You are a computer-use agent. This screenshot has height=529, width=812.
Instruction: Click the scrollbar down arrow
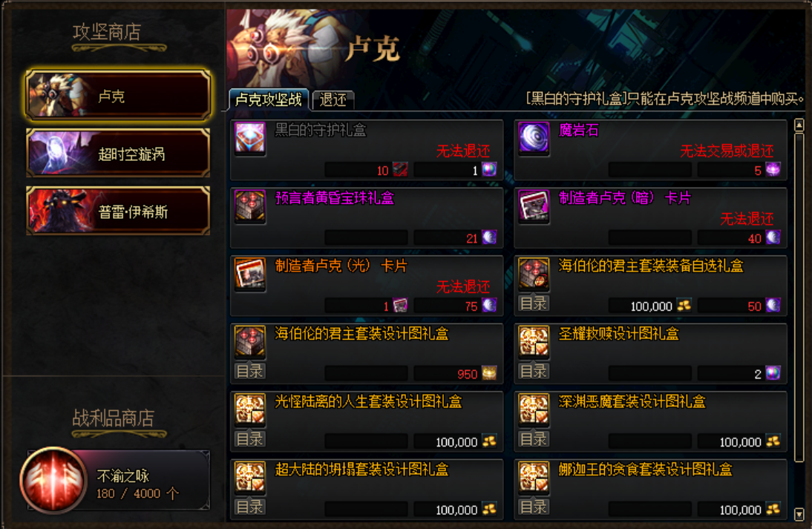click(799, 514)
